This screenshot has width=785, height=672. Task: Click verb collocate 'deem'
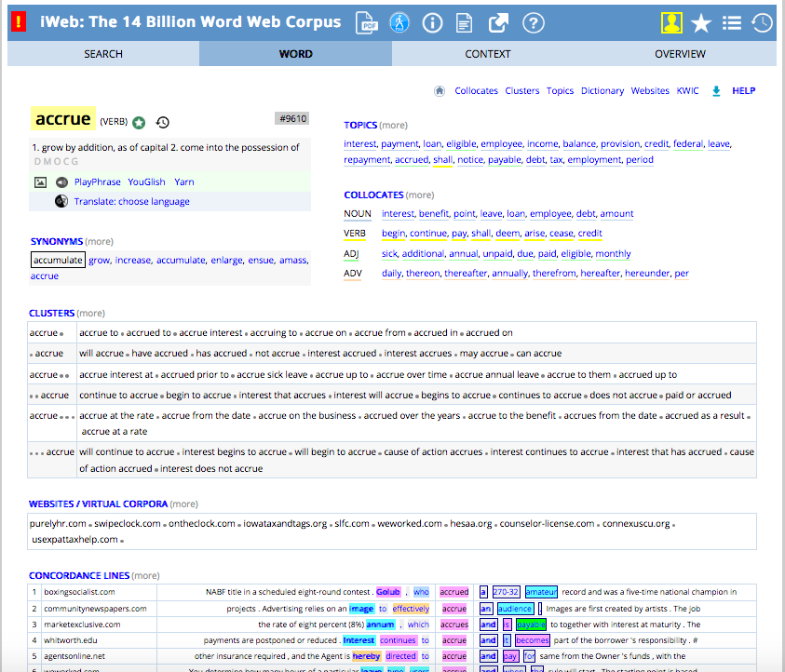click(x=508, y=234)
